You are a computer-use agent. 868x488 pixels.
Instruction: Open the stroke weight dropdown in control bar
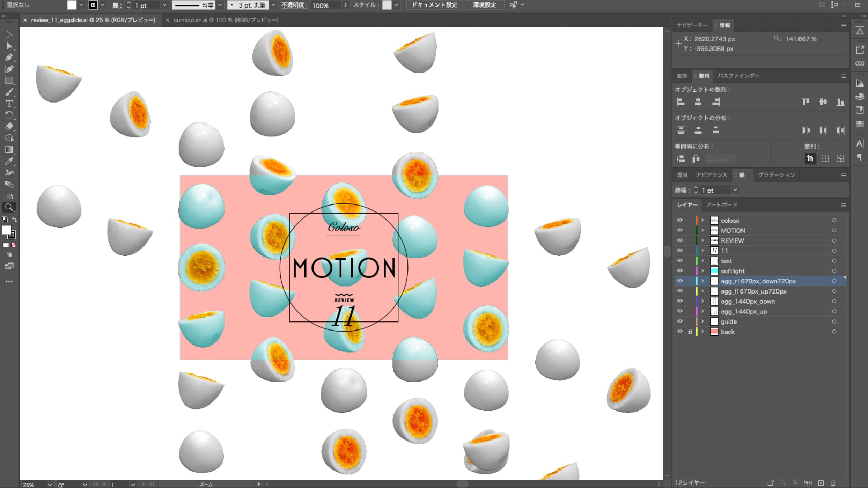[165, 5]
